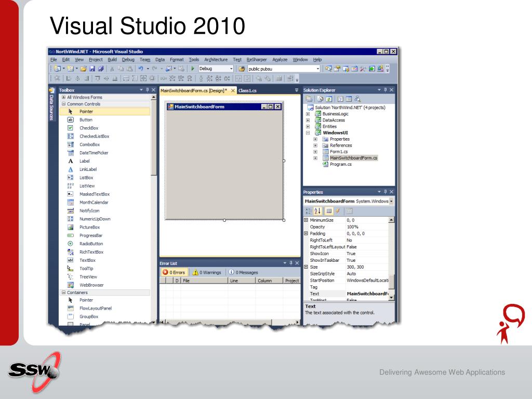Click the Program.cs file icon
The width and height of the screenshot is (532, 399).
(x=325, y=164)
